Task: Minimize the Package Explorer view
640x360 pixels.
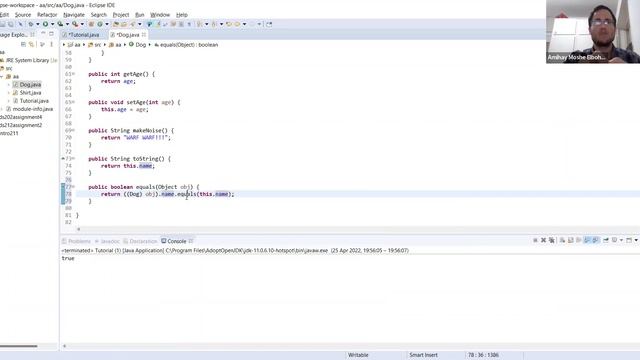Action: click(x=43, y=34)
